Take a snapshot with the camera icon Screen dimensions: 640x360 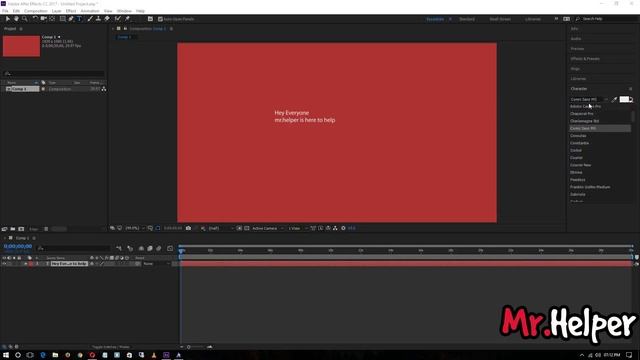pyautogui.click(x=188, y=228)
